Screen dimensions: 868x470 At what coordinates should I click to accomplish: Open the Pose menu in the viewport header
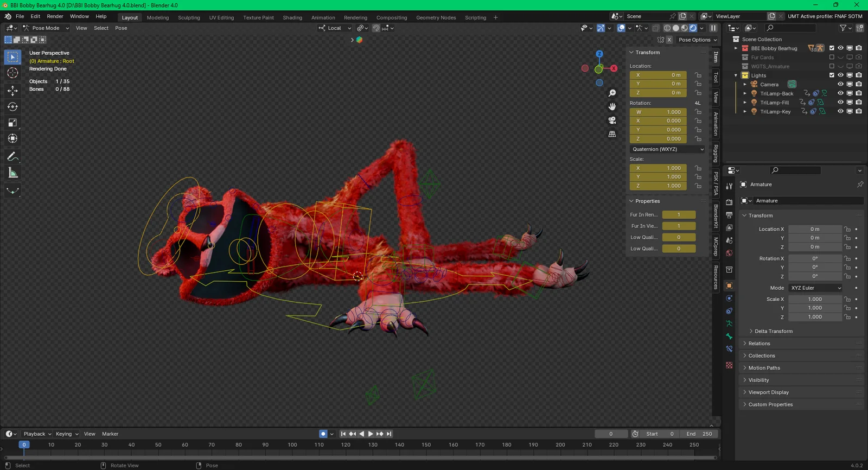(121, 28)
